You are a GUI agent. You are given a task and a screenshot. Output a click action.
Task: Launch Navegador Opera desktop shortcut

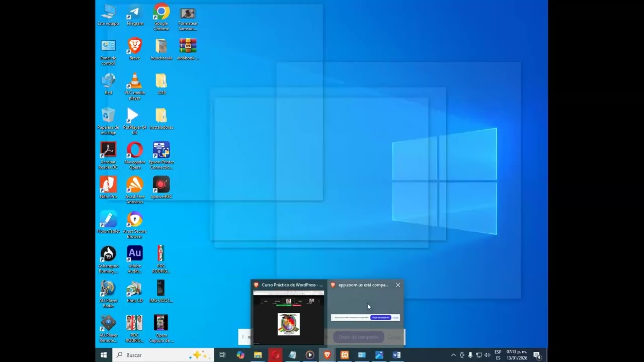pyautogui.click(x=134, y=156)
